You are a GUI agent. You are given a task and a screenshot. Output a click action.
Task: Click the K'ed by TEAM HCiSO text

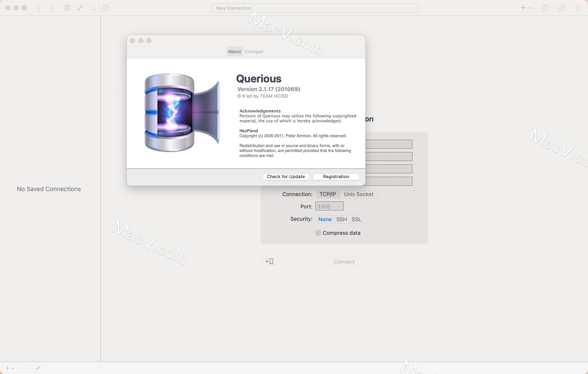pos(262,96)
